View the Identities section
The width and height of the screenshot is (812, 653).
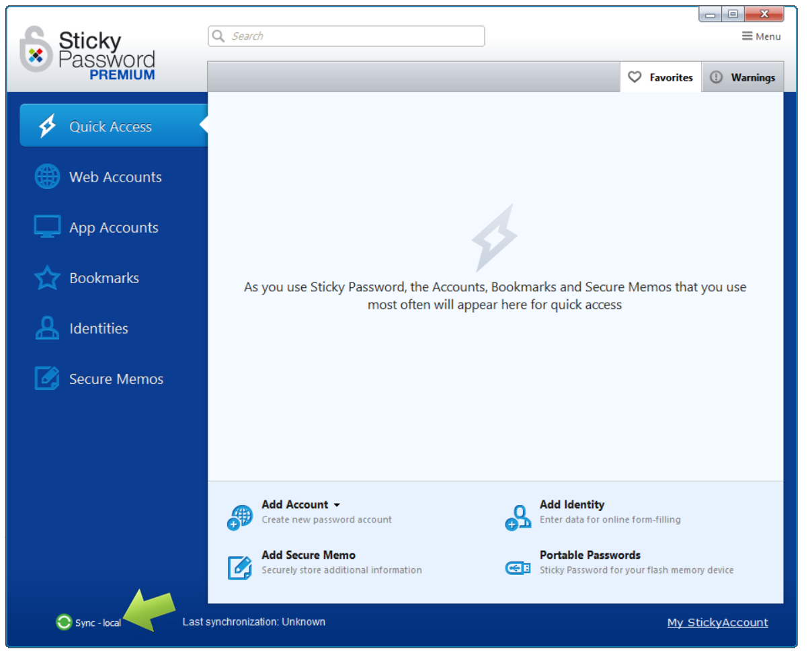point(99,328)
